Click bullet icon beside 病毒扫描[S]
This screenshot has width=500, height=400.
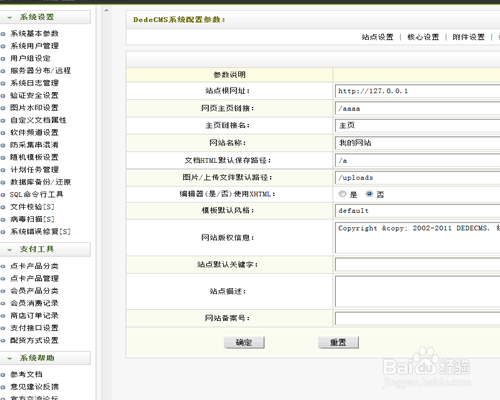[x=3, y=220]
